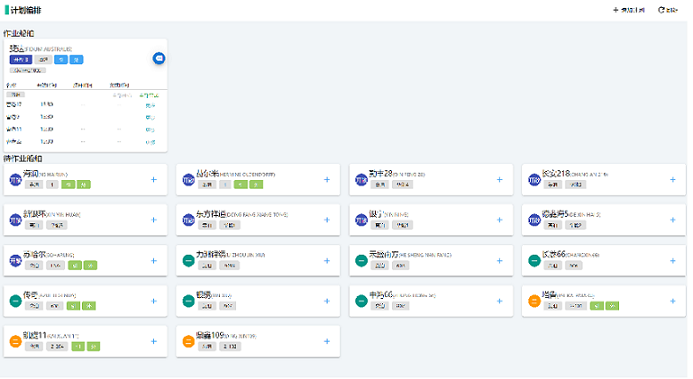This screenshot has width=693, height=379.
Task: Click the dark blue tag on the working ship card
Action: tap(21, 60)
